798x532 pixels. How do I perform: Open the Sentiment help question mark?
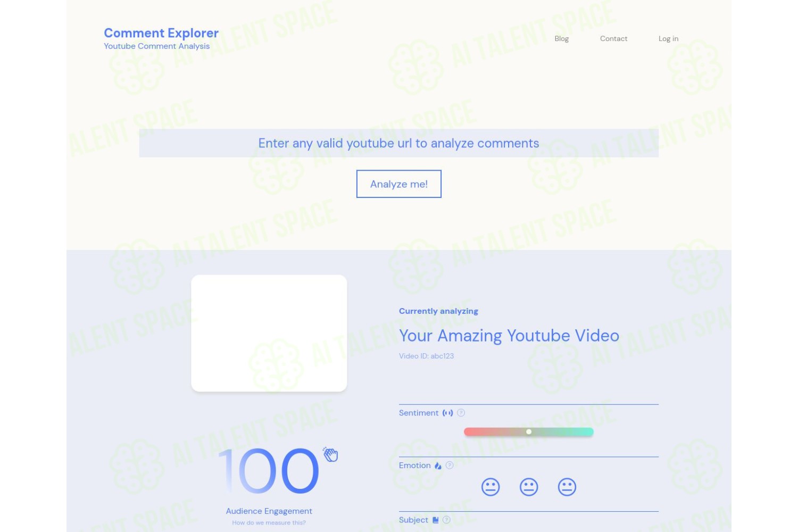[x=461, y=413]
